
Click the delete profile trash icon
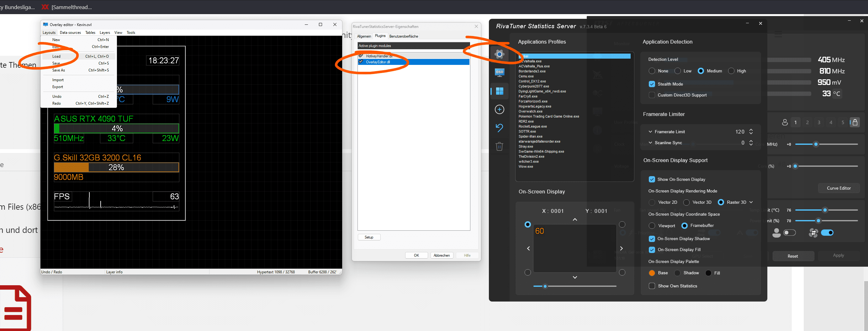coord(499,146)
